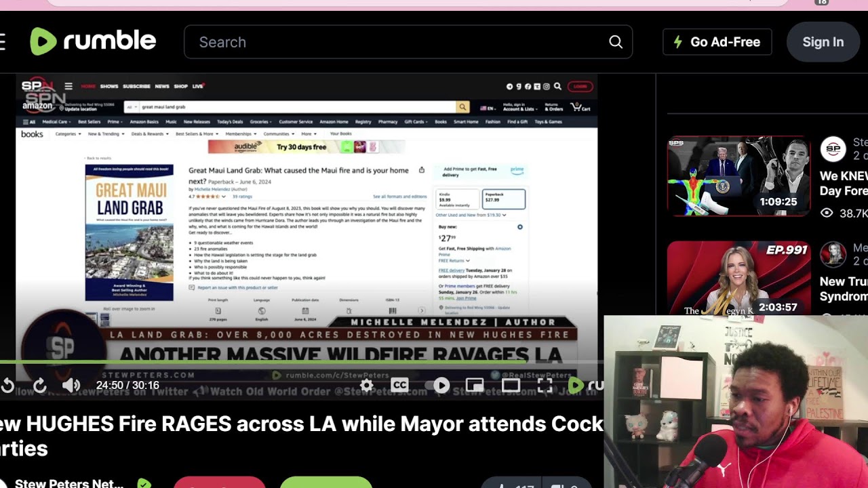Viewport: 868px width, 488px height.
Task: Open the Rumble home logo
Action: tap(93, 42)
